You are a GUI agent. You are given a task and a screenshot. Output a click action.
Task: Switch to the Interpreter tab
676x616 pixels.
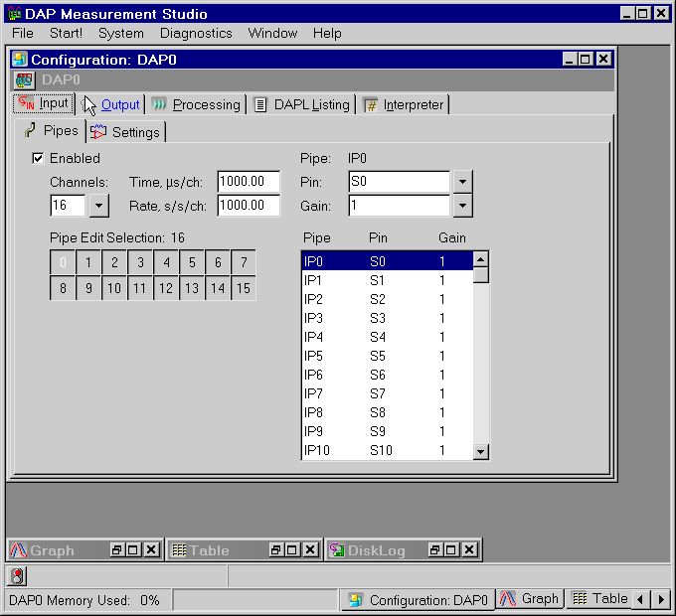point(404,104)
